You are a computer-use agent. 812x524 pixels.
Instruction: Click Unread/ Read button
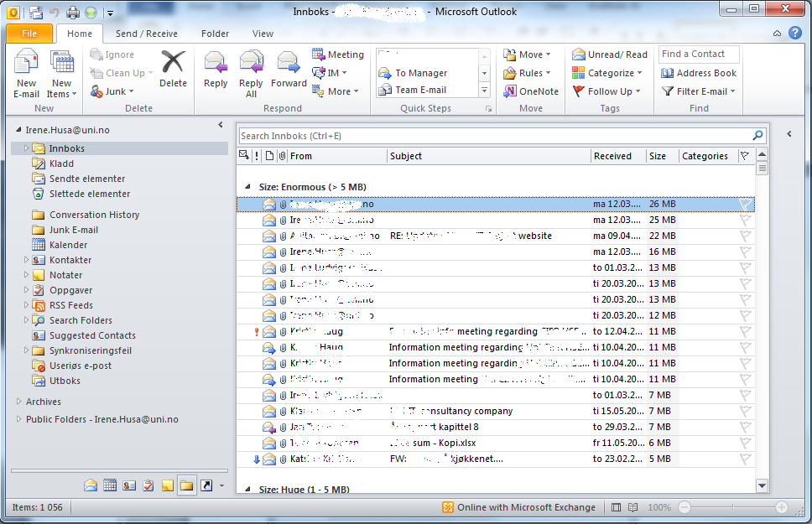pyautogui.click(x=610, y=54)
